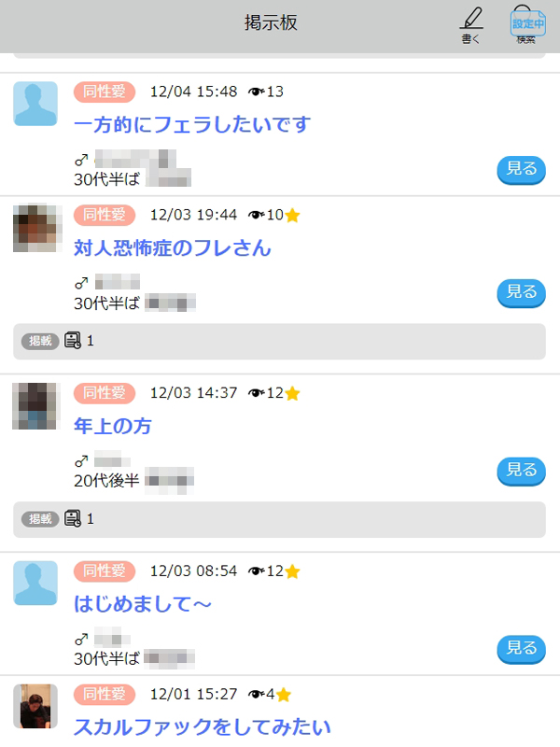The width and height of the screenshot is (560, 747).
Task: Click 見る button for the 12/04 15:48 post
Action: 522,170
